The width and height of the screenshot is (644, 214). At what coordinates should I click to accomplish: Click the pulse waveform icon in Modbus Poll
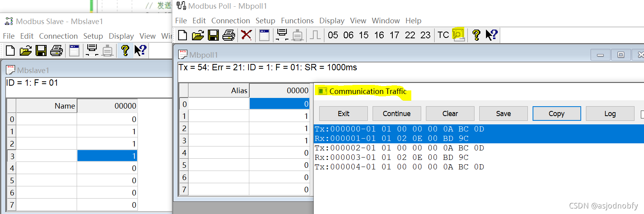point(315,35)
